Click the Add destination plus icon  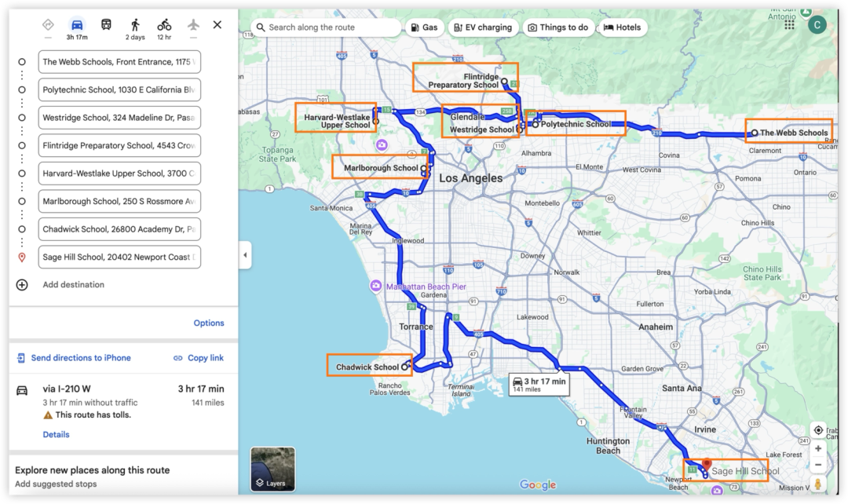point(22,285)
